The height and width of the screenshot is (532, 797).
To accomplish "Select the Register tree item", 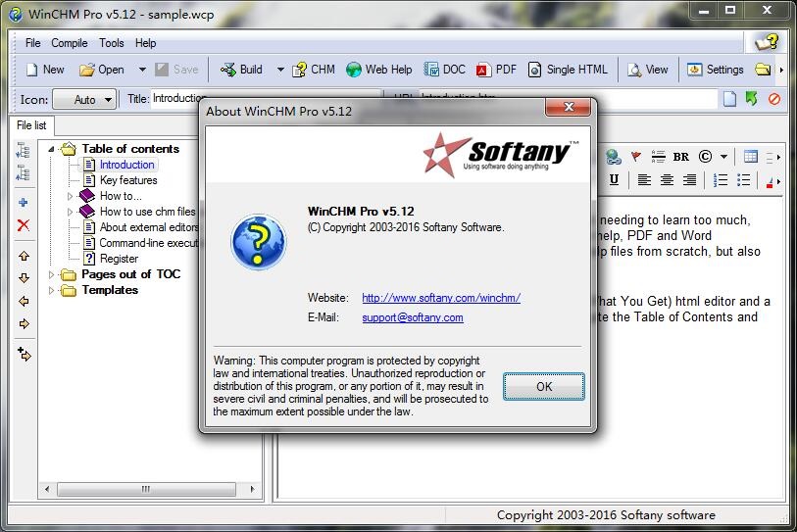I will pyautogui.click(x=119, y=259).
